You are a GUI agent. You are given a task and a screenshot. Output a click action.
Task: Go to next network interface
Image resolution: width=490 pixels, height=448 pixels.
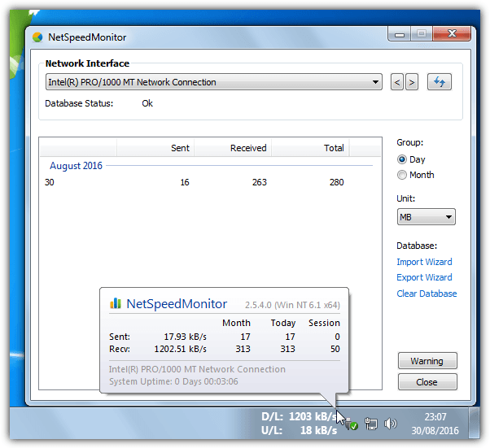412,82
